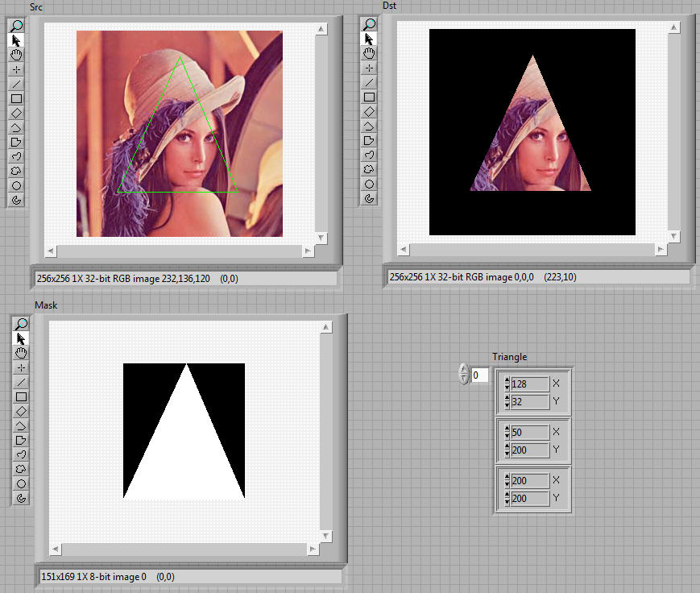The image size is (700, 593).
Task: Click the X field with value 128
Action: [530, 384]
